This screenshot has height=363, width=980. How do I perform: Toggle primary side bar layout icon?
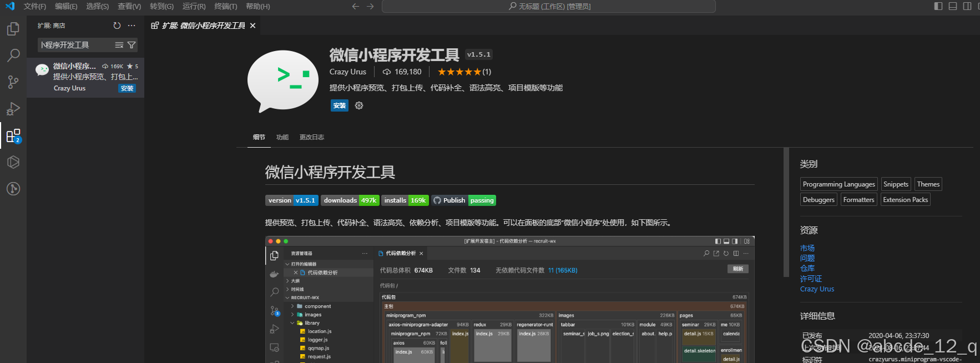(x=938, y=6)
